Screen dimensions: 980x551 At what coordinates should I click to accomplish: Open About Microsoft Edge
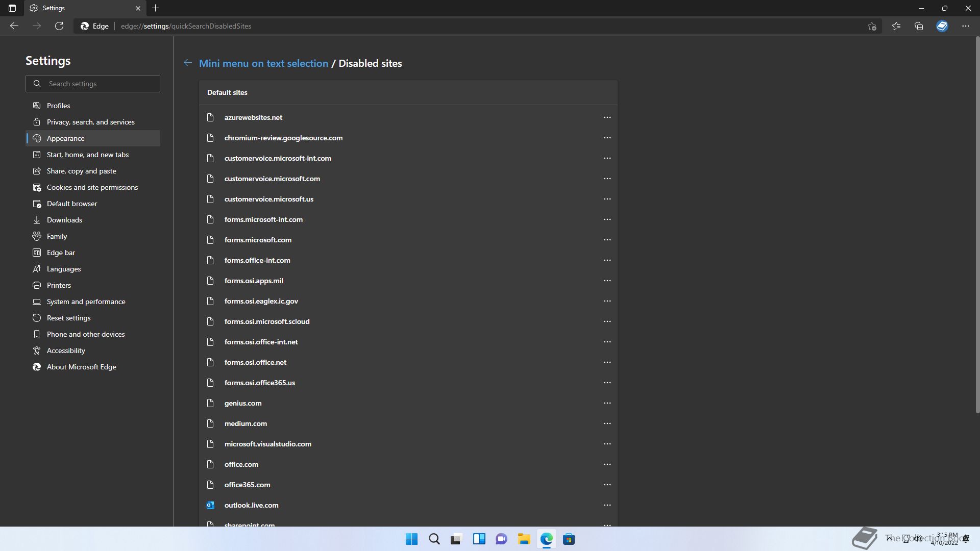[x=93, y=367]
